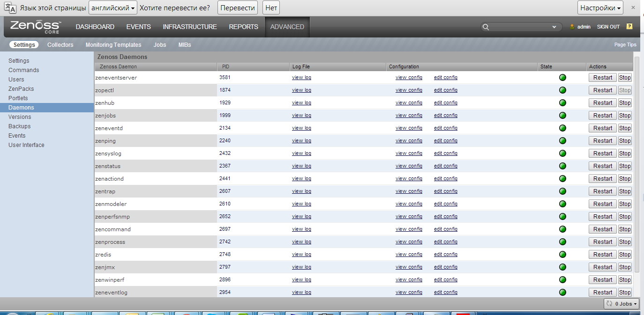Image resolution: width=644 pixels, height=315 pixels.
Task: Click the admin user icon
Action: pos(572,27)
